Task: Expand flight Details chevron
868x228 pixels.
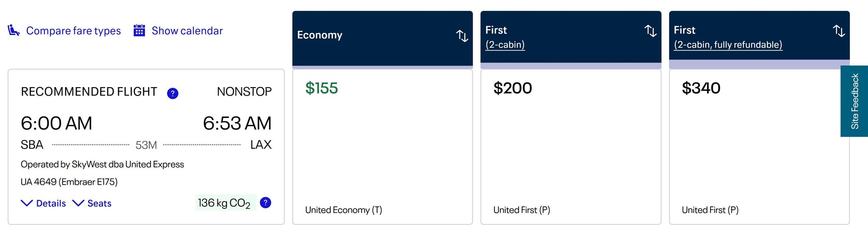Action: (x=27, y=203)
